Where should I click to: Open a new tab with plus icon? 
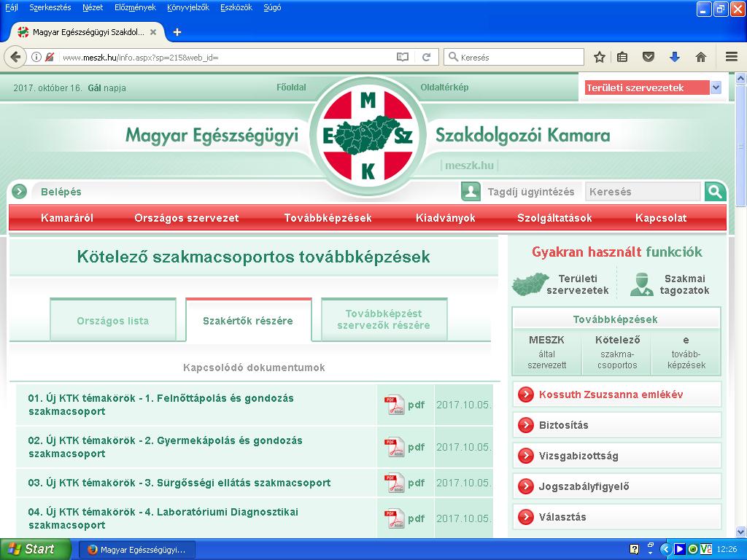(177, 32)
